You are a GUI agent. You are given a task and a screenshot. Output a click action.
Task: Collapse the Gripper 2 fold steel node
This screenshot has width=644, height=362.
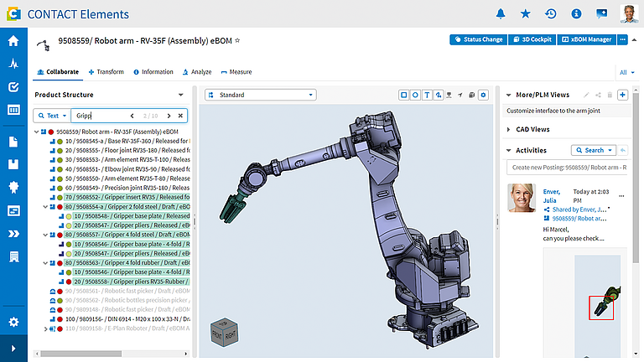tap(45, 207)
